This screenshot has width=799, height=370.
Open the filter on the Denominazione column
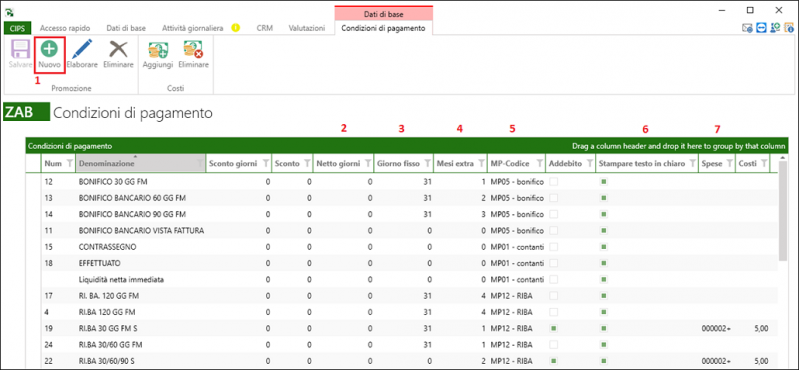pyautogui.click(x=200, y=164)
